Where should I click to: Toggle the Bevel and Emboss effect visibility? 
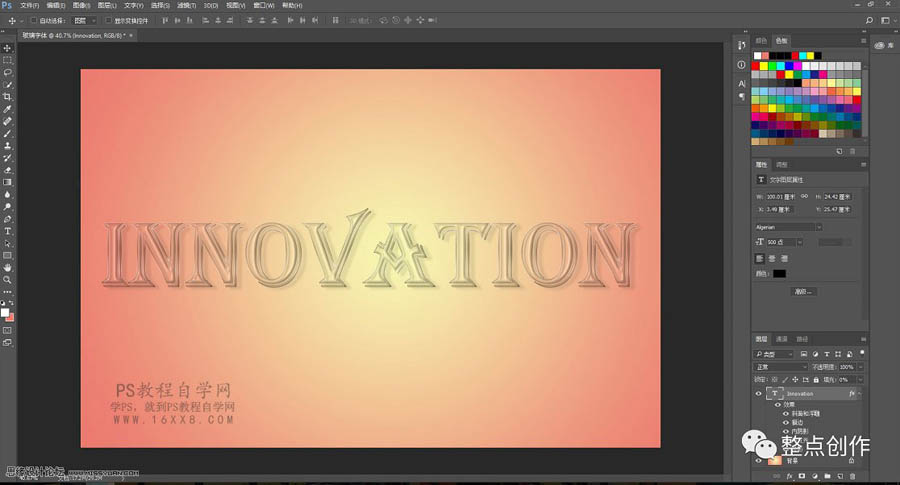786,413
